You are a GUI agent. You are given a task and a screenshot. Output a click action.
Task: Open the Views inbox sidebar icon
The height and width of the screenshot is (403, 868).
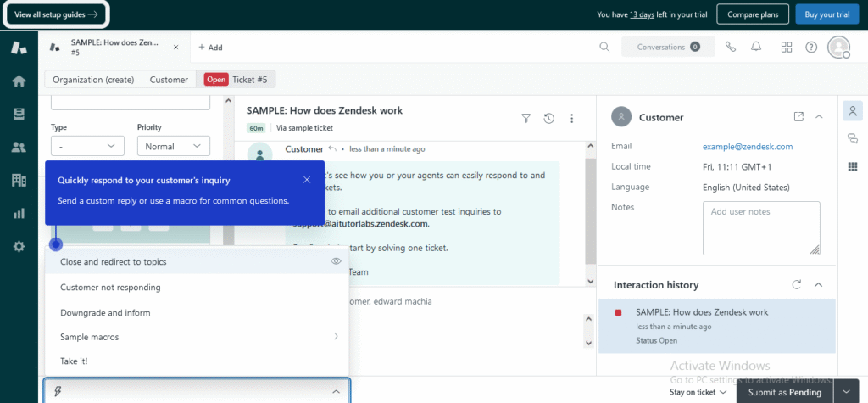pyautogui.click(x=19, y=114)
